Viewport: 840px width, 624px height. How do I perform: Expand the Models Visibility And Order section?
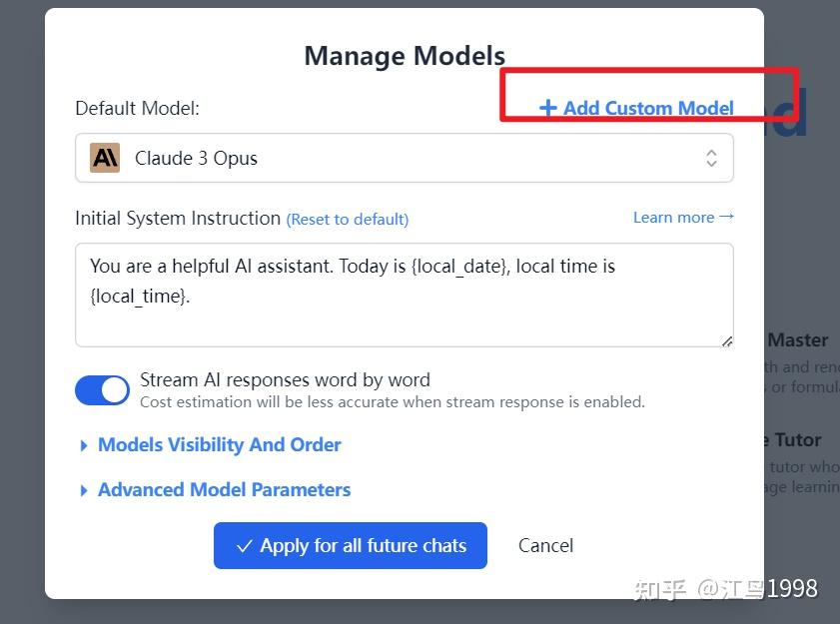[x=219, y=445]
